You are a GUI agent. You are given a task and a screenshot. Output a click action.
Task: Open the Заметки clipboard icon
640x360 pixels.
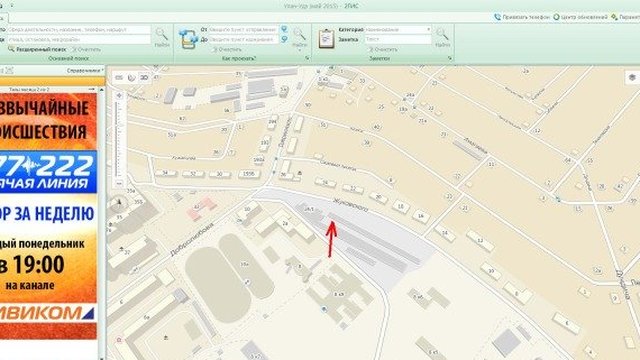coord(326,39)
